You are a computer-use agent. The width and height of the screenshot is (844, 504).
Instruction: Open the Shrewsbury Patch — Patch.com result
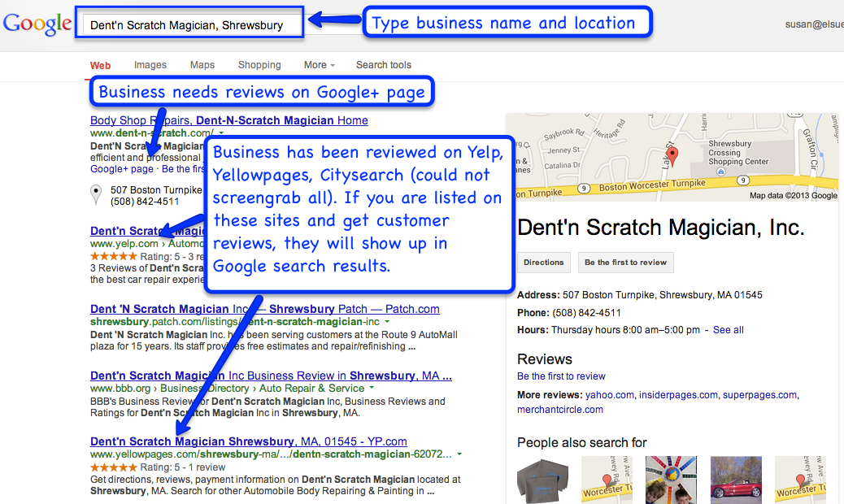pos(265,309)
